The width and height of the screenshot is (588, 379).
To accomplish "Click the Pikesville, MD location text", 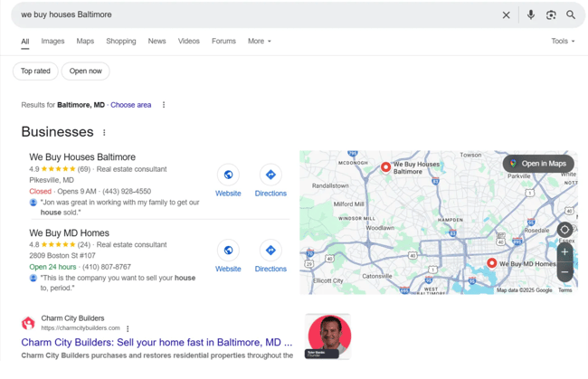I will [x=52, y=180].
